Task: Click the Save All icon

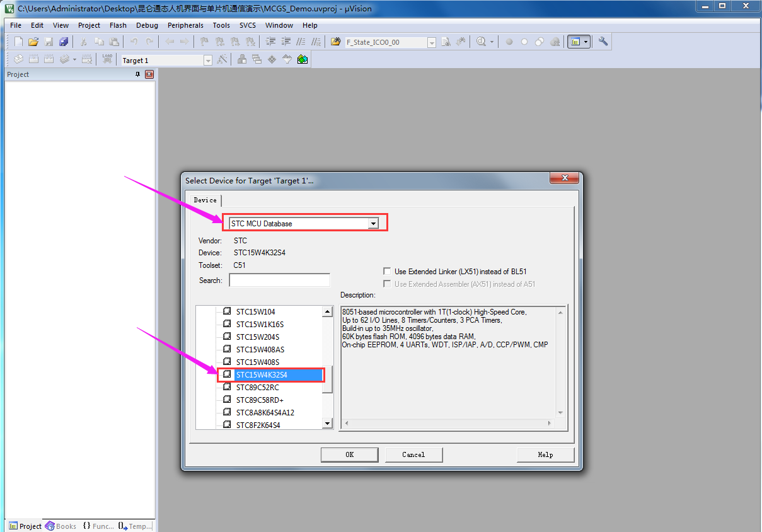Action: coord(64,42)
